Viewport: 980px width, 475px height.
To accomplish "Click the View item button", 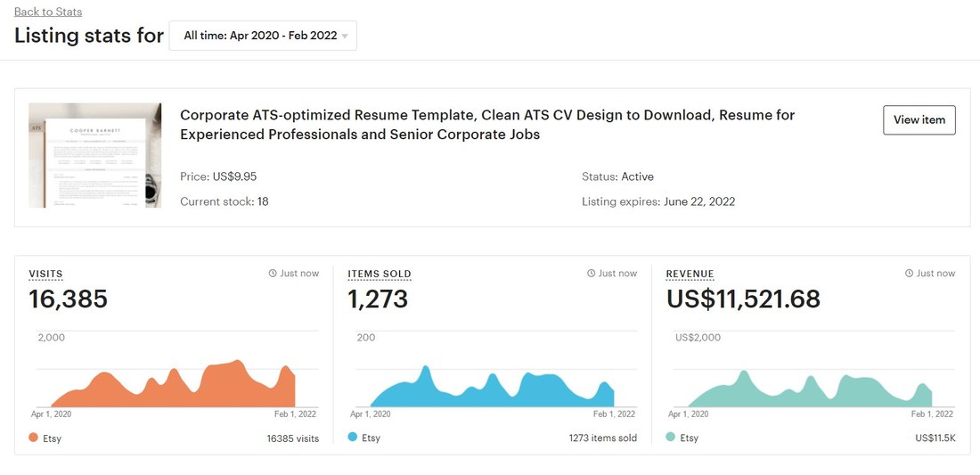I will pos(919,120).
